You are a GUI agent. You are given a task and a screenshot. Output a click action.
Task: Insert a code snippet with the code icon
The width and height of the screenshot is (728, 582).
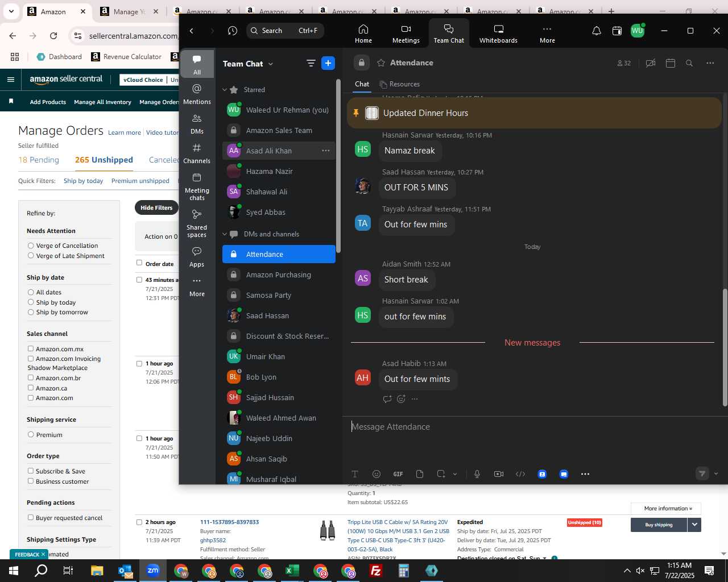pyautogui.click(x=520, y=474)
